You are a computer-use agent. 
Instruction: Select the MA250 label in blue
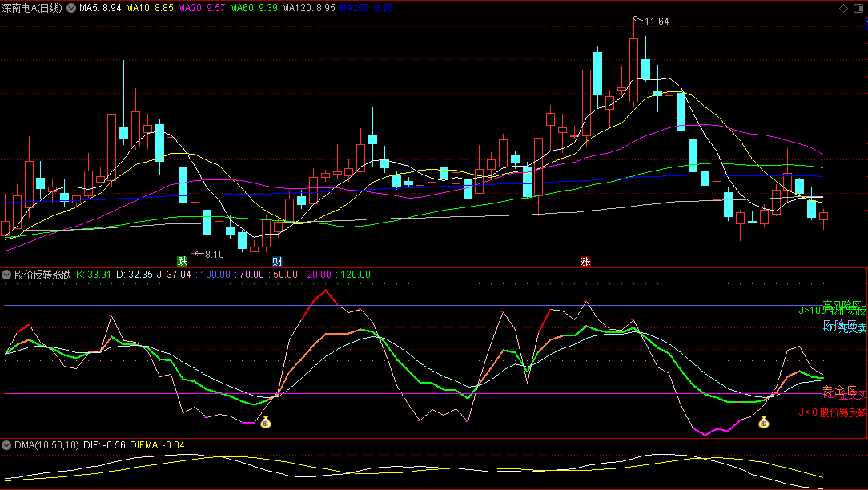click(x=366, y=8)
